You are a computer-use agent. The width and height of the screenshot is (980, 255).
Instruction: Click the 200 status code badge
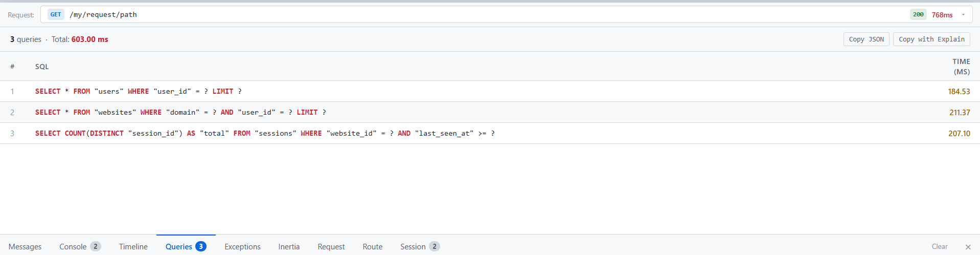(x=918, y=14)
